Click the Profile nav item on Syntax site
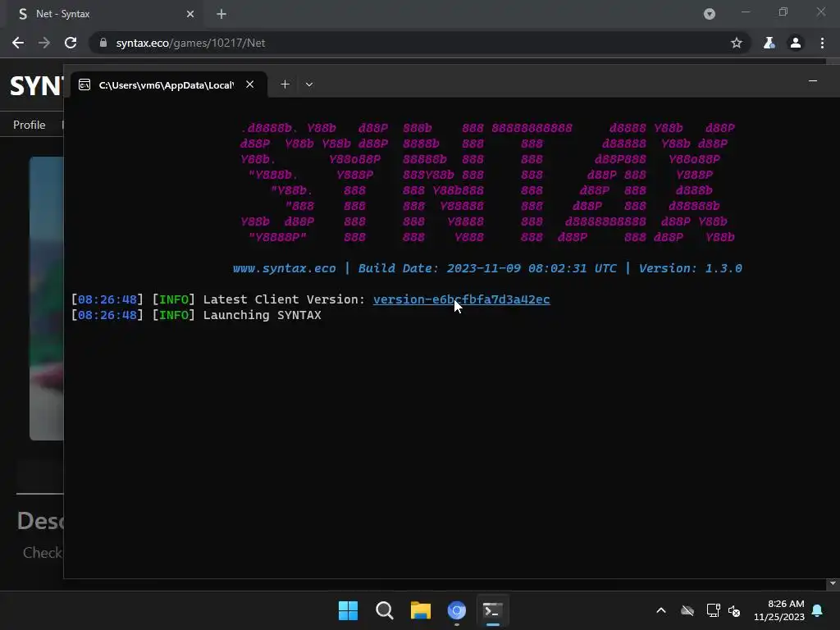The height and width of the screenshot is (630, 840). [29, 125]
